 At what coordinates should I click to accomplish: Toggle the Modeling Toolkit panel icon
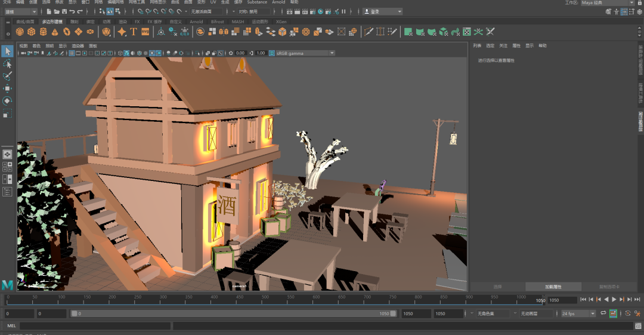click(608, 11)
